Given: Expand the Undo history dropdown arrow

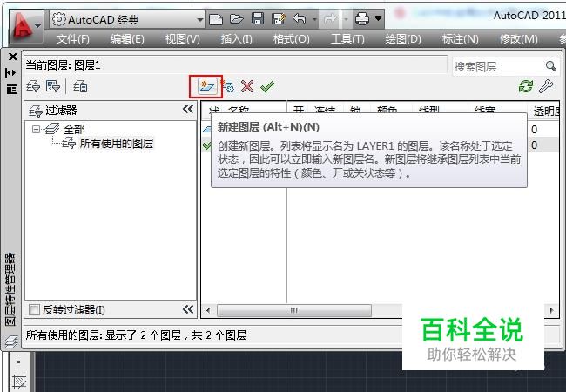Looking at the screenshot, I should pos(314,19).
